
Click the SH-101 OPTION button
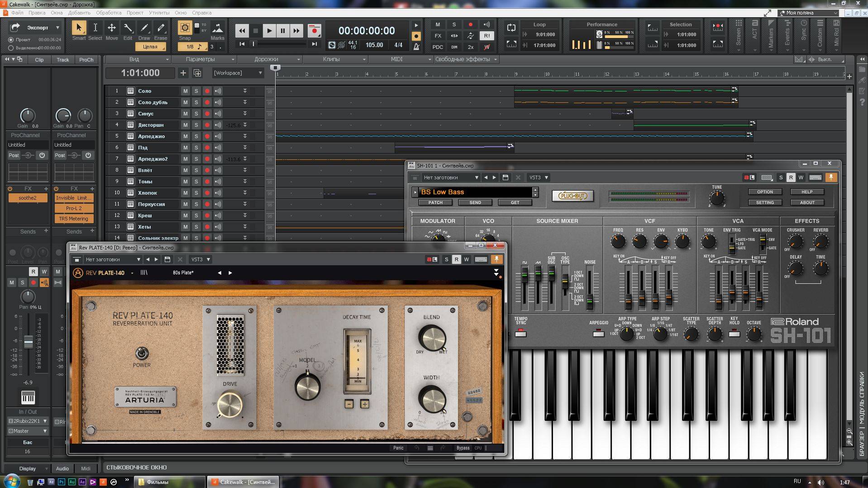pyautogui.click(x=764, y=192)
